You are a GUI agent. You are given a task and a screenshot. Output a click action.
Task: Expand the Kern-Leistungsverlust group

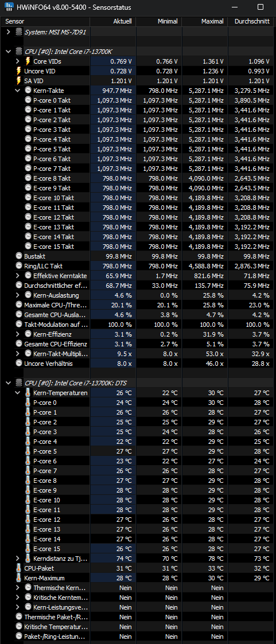click(x=18, y=607)
